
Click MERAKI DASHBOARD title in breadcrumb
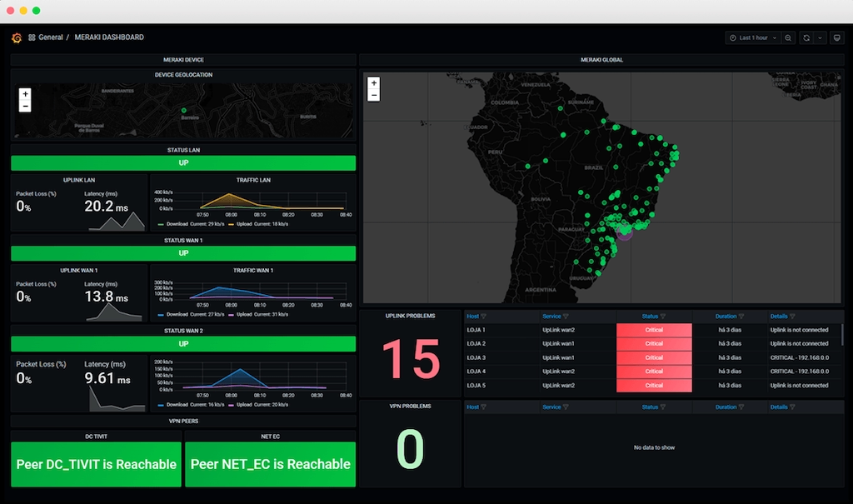pyautogui.click(x=109, y=37)
